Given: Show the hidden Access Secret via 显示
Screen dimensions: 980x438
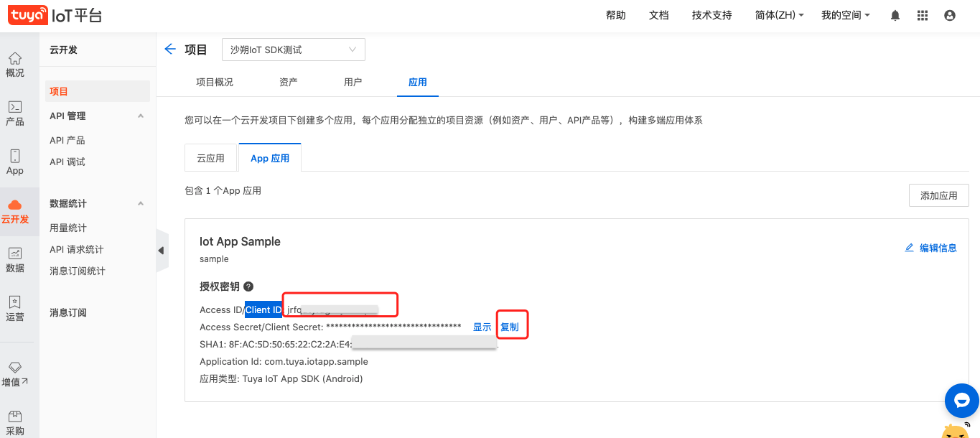Looking at the screenshot, I should pos(482,327).
